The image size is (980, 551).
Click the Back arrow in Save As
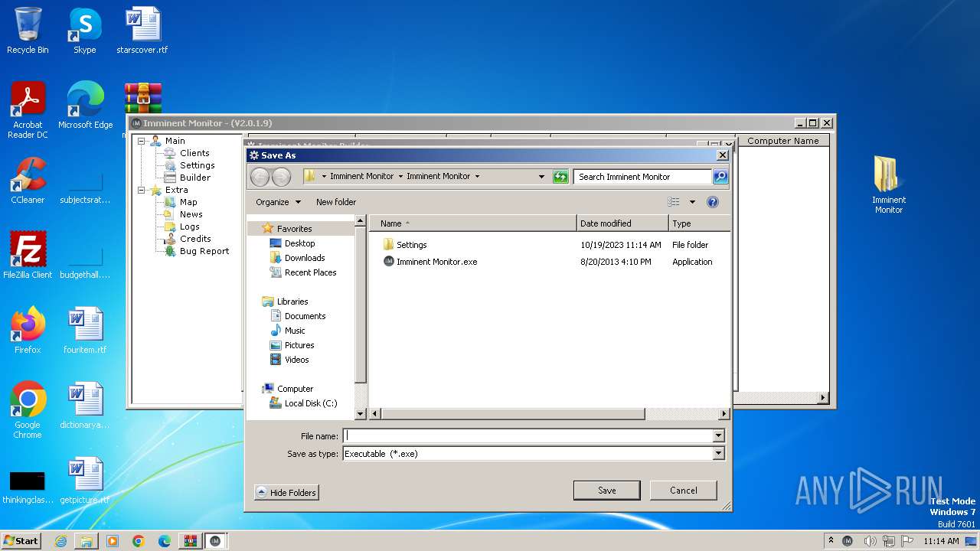tap(260, 177)
